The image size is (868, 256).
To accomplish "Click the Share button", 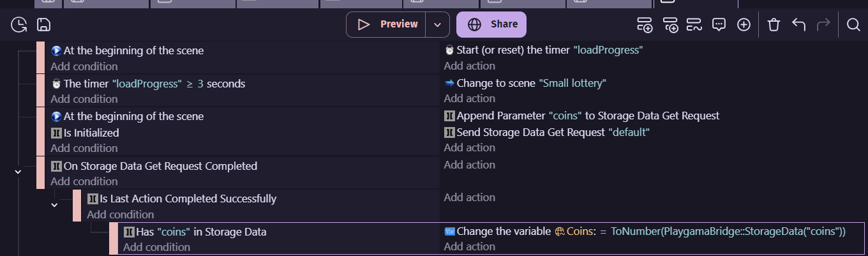I will pyautogui.click(x=491, y=25).
